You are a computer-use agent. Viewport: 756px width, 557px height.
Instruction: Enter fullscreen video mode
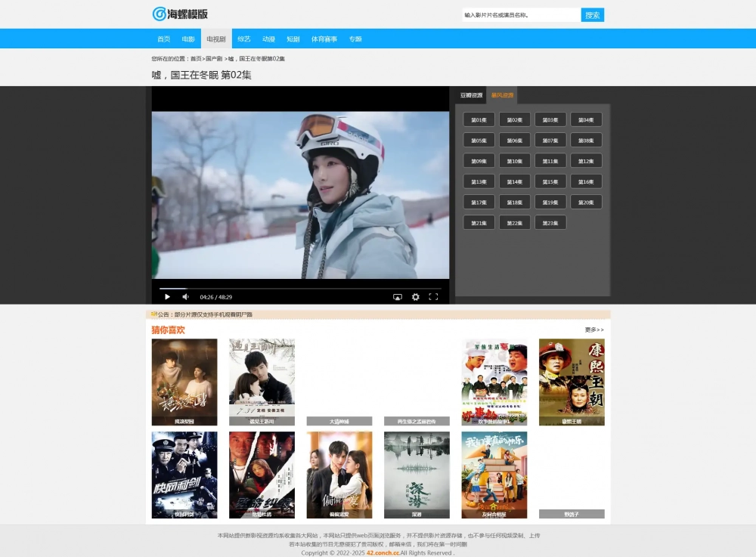pos(433,297)
